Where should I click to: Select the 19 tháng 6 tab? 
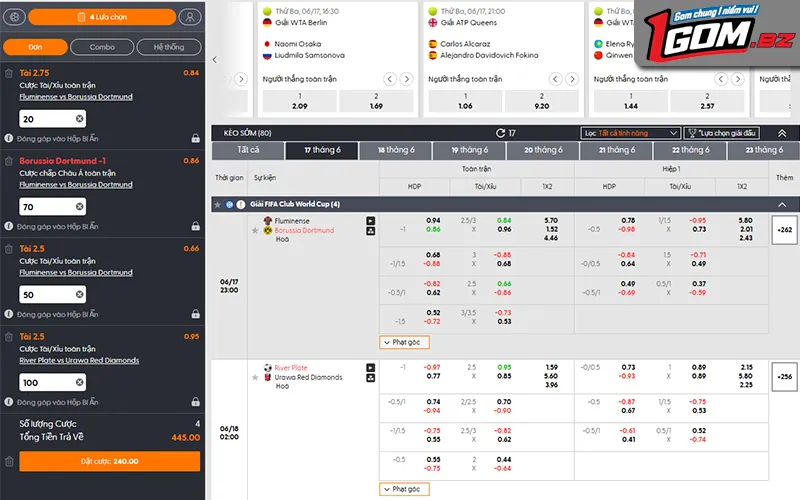pos(469,150)
